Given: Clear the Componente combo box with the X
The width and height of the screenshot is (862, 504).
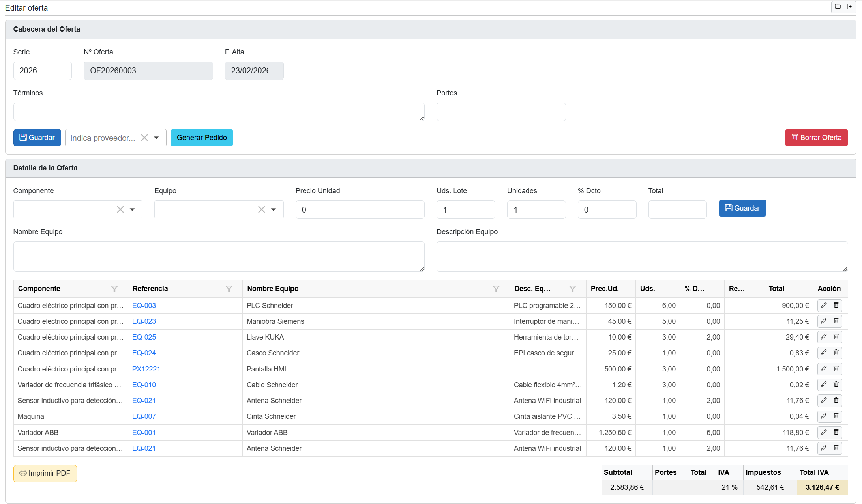Looking at the screenshot, I should tap(120, 209).
